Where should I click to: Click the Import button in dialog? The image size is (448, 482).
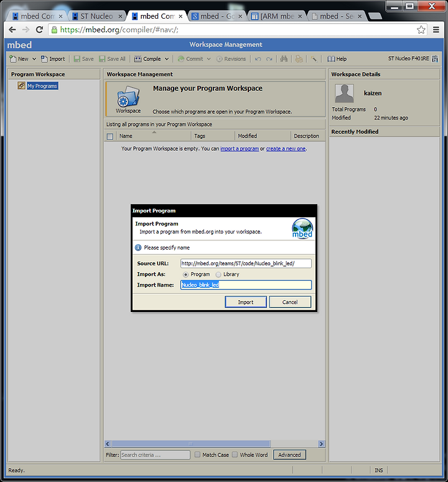(246, 302)
